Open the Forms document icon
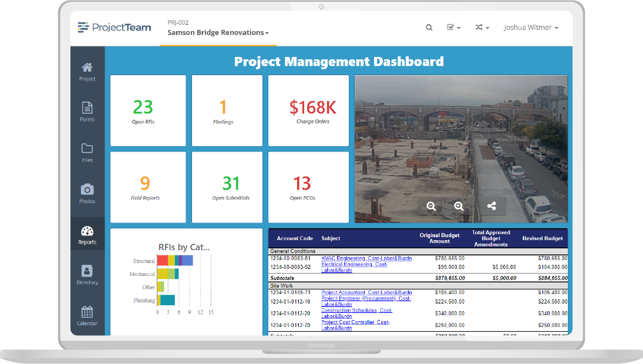This screenshot has width=643, height=364. [87, 108]
